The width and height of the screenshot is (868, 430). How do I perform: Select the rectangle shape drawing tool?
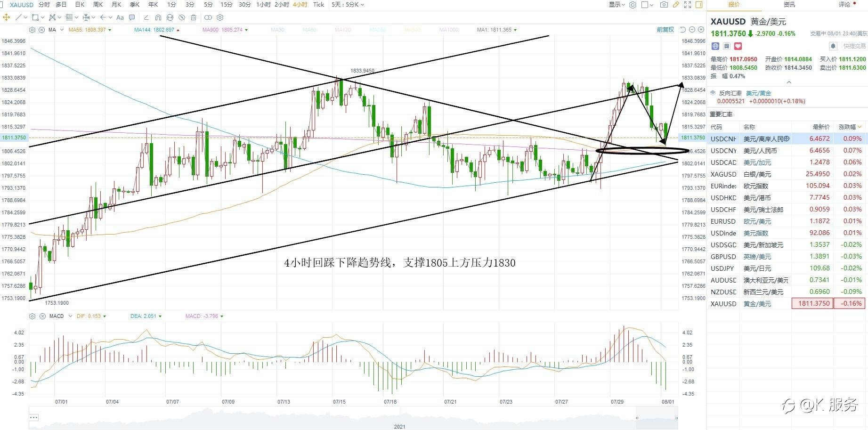tap(35, 17)
